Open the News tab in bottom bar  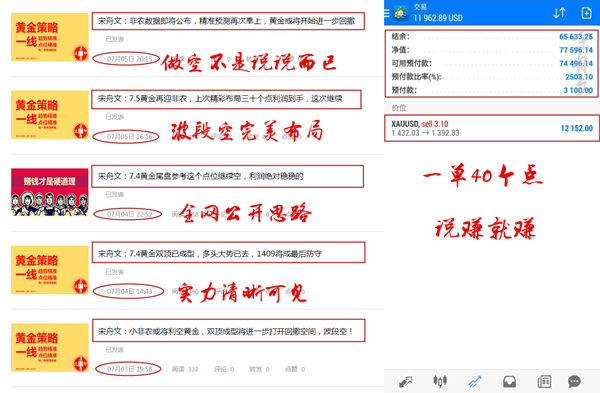pos(544,382)
